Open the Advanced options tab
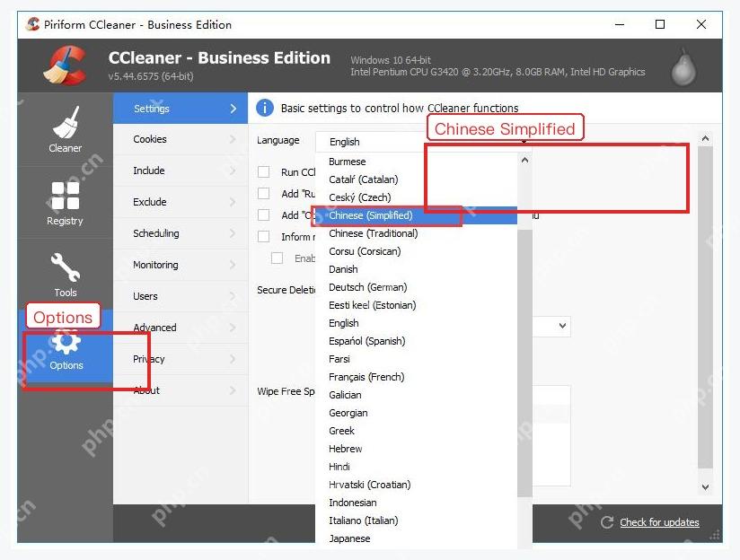Viewport: 740px width, 560px height. pos(181,328)
